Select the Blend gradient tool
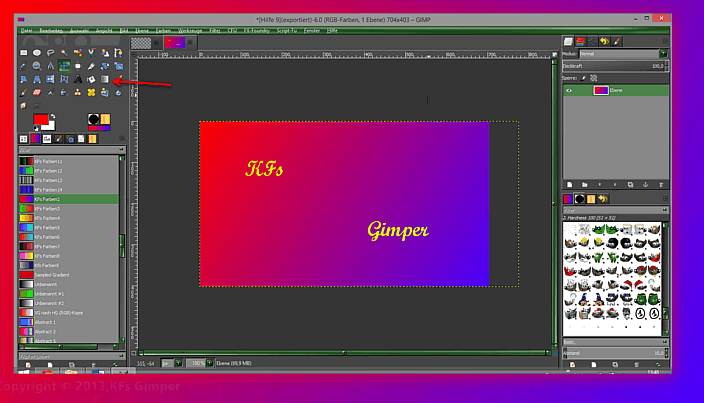The image size is (704, 403). 105,79
